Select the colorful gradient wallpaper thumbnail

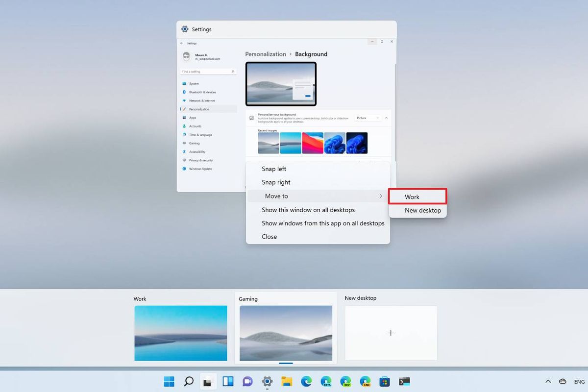(x=312, y=143)
